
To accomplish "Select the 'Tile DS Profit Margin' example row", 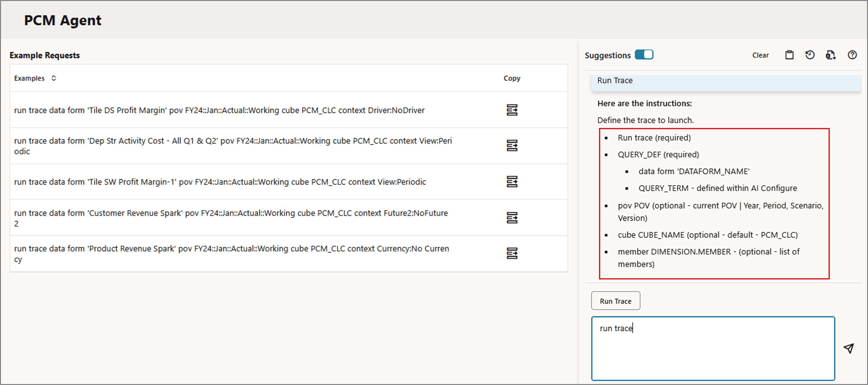I will 219,110.
